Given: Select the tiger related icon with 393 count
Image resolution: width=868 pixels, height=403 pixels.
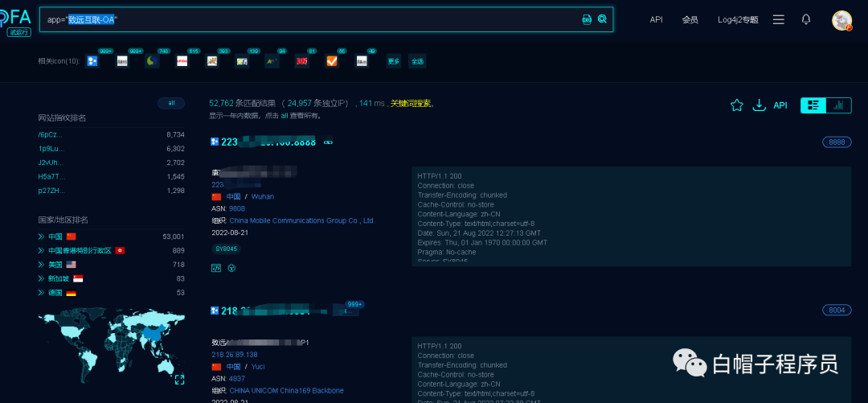Looking at the screenshot, I should tap(212, 61).
